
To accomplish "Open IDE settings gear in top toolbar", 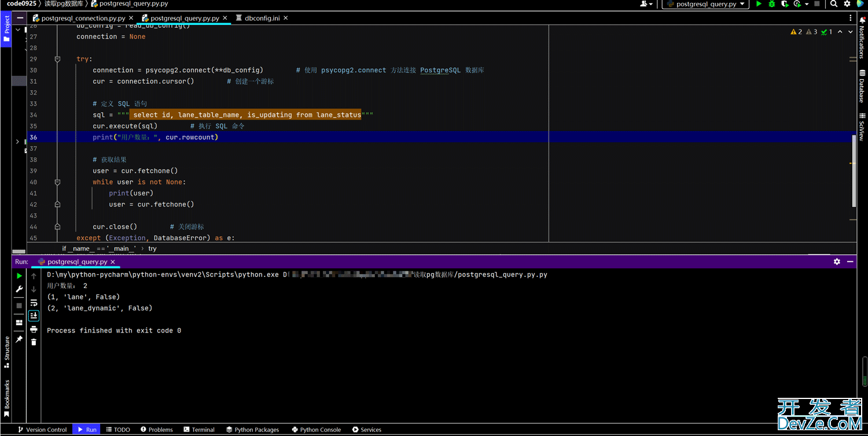I will pos(847,3).
